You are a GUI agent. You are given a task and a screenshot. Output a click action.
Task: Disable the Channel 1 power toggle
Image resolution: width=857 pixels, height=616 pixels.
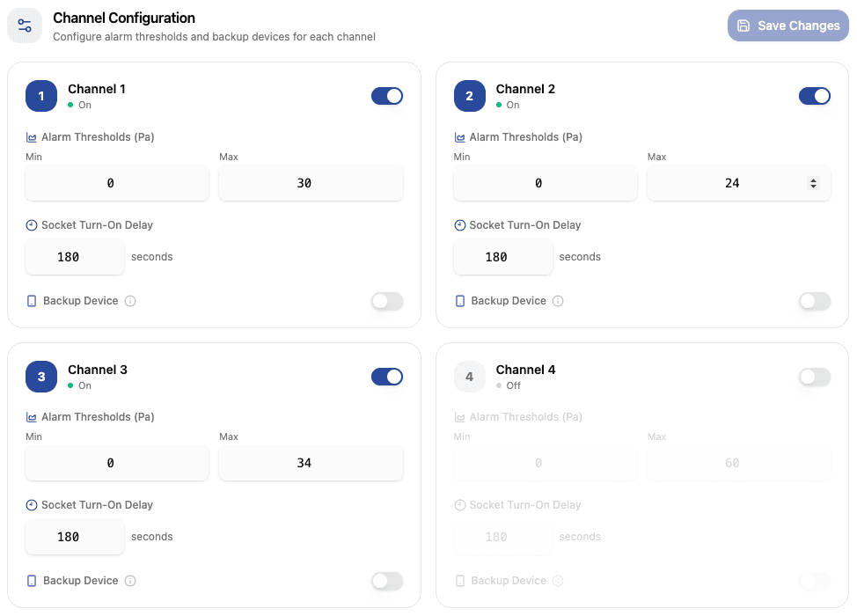coord(387,96)
